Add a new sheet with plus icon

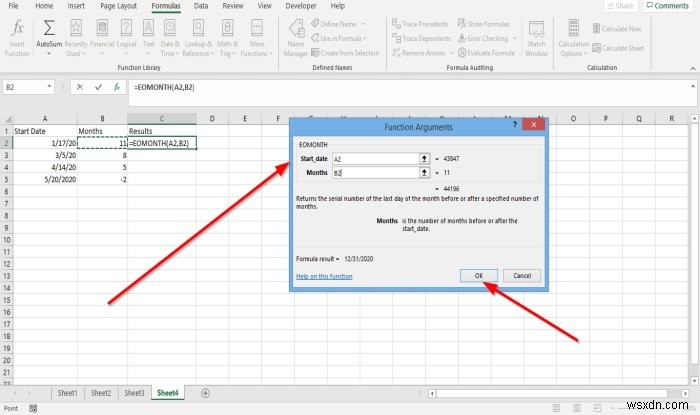205,393
